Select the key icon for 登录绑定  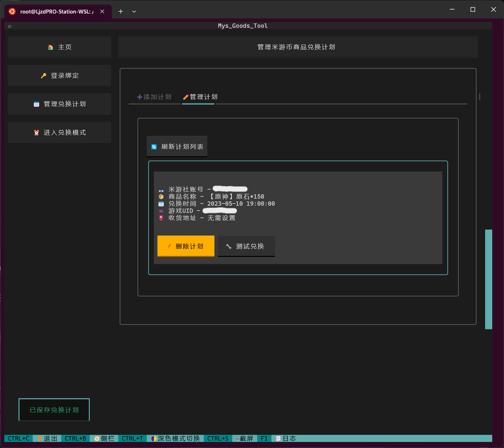pos(43,75)
